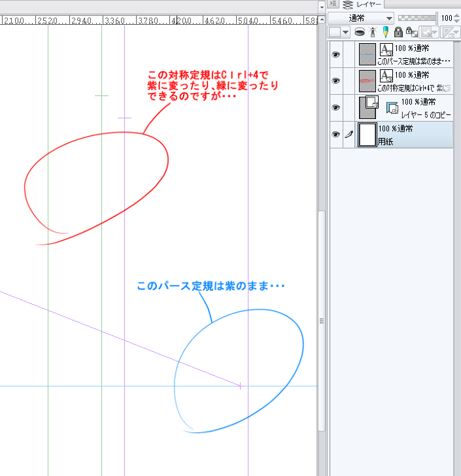Open the Layer palette menu icon
Image resolution: width=461 pixels, height=476 pixels.
(x=333, y=4)
